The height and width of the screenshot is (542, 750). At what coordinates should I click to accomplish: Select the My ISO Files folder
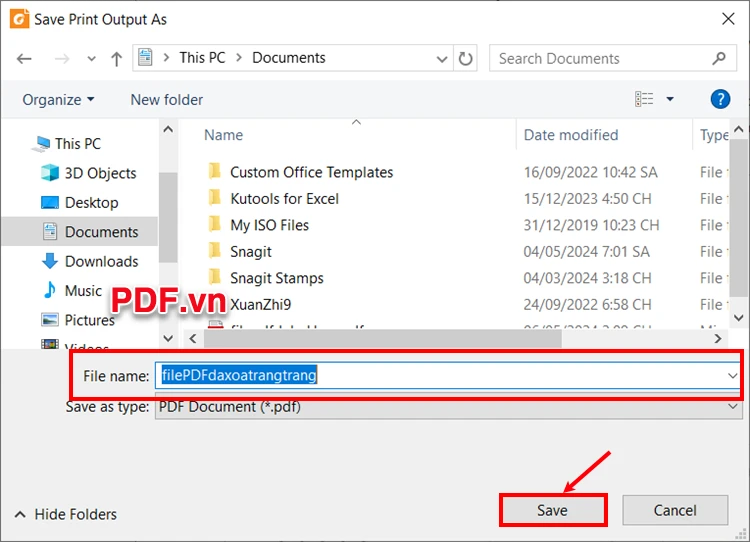[269, 225]
